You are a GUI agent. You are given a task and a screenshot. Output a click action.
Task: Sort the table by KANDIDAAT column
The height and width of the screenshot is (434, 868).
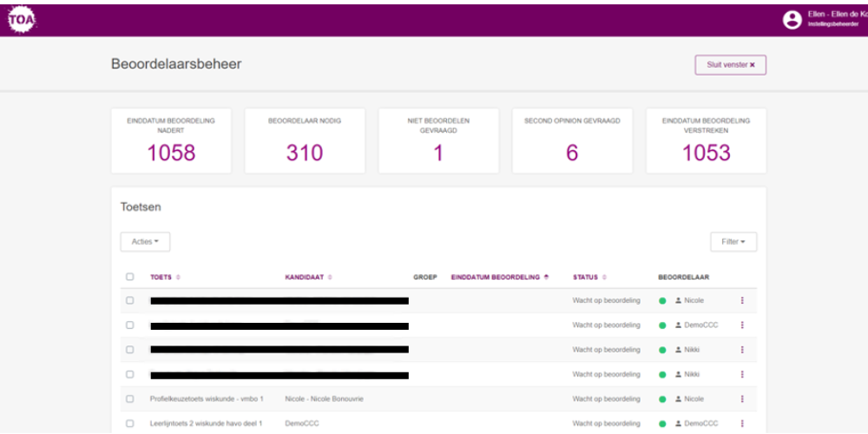(x=305, y=278)
